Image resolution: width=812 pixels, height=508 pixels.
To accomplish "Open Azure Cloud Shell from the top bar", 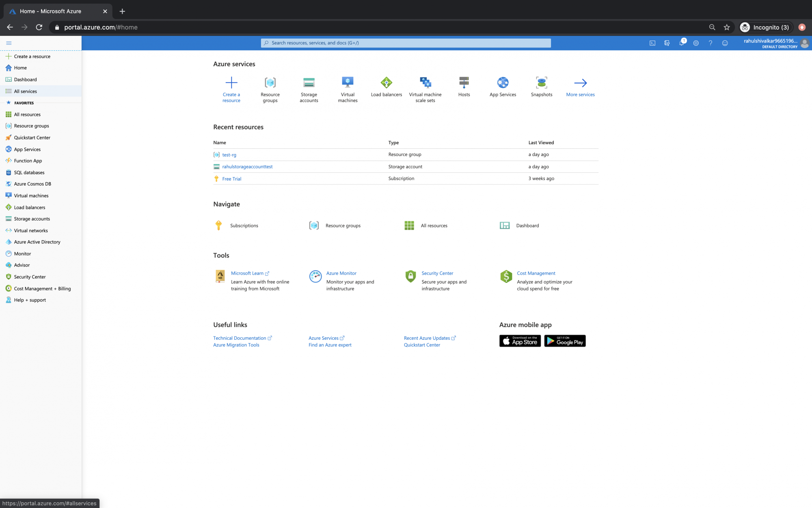I will tap(652, 43).
